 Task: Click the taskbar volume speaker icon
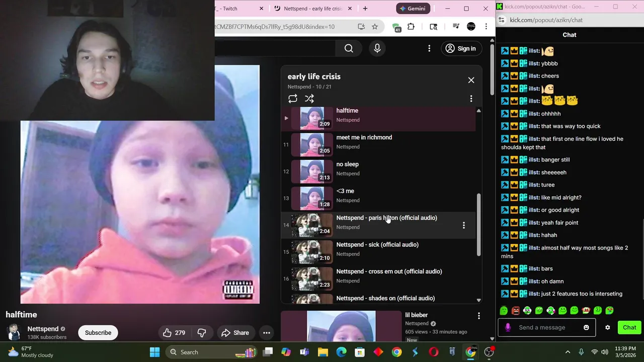click(x=604, y=352)
